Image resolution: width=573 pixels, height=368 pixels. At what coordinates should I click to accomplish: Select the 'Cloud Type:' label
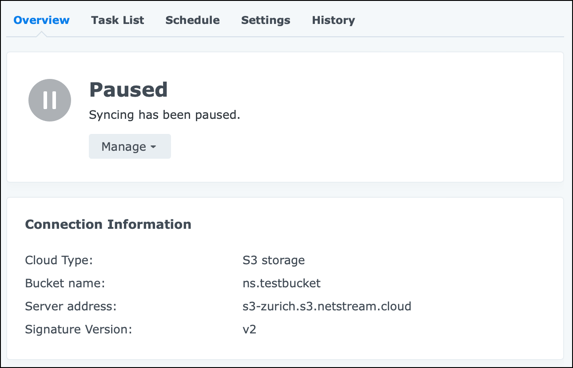coord(59,260)
